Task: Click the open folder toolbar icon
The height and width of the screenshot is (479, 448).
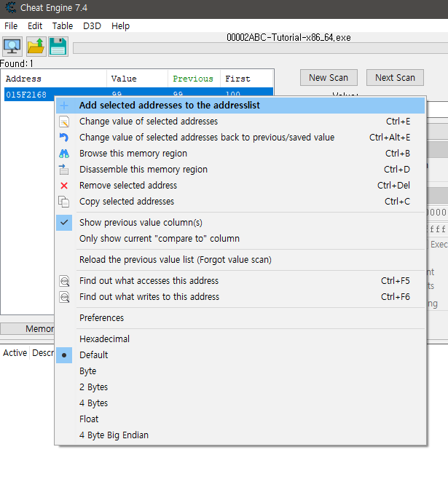Action: [36, 47]
